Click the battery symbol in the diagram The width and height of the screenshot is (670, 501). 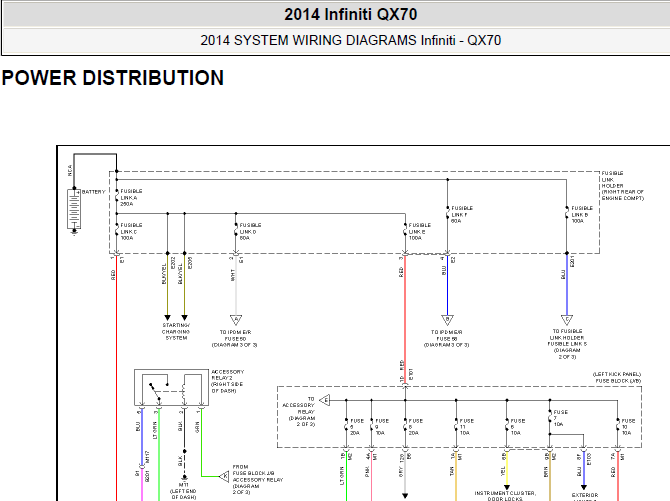coord(74,209)
